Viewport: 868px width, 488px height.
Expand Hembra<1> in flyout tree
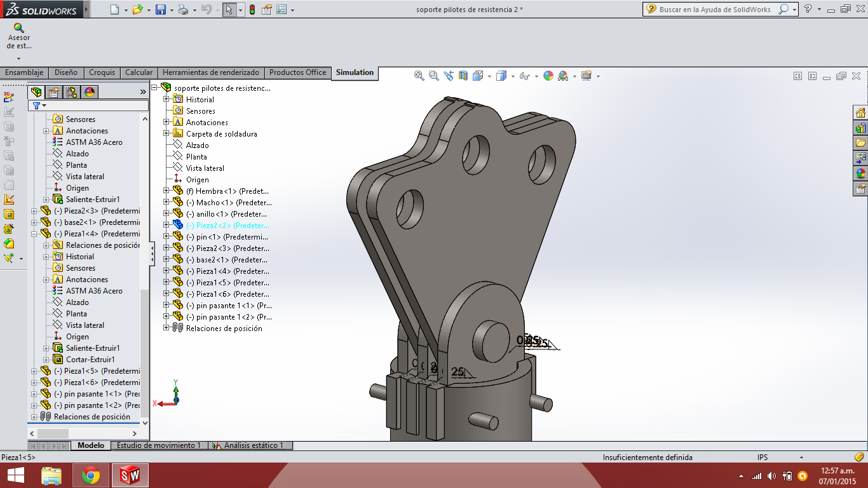click(x=166, y=191)
